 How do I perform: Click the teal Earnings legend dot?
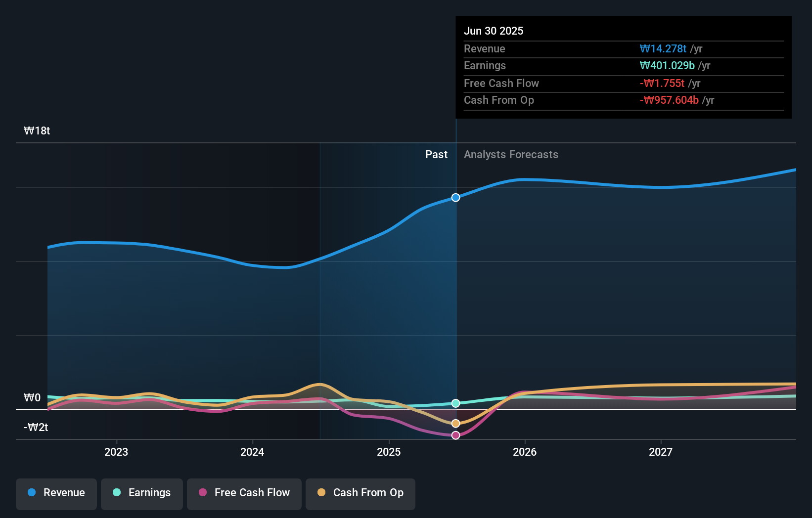point(116,493)
